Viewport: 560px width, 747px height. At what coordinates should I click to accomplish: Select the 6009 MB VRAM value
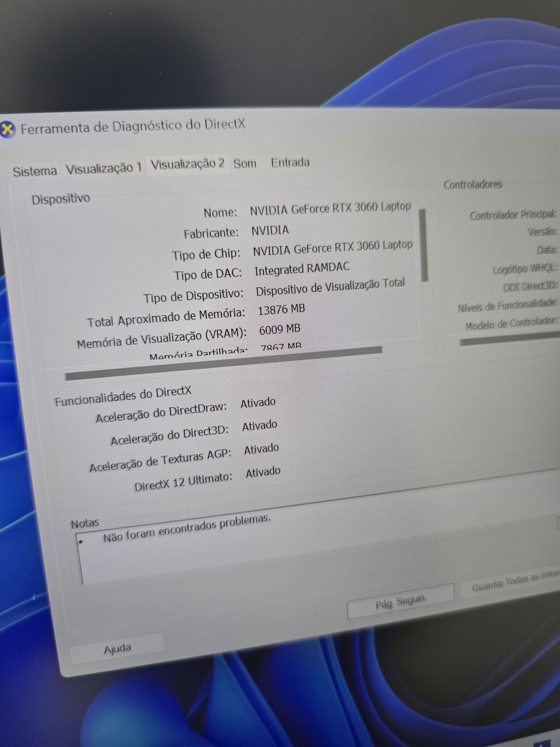[x=280, y=329]
